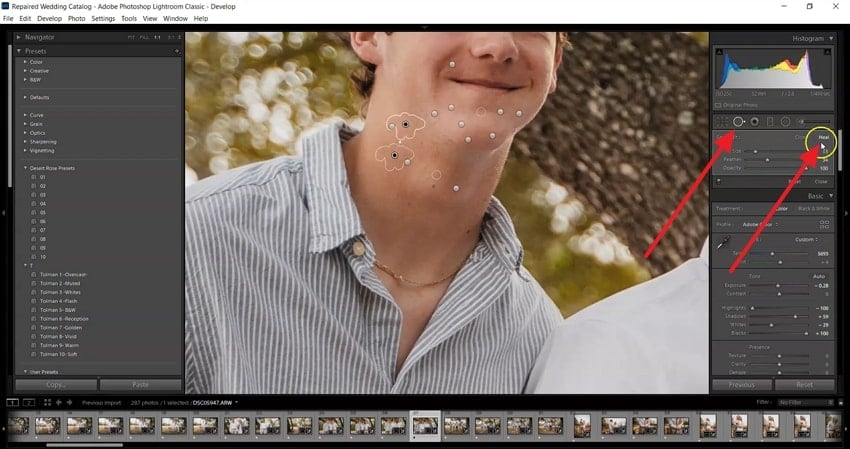The image size is (850, 449).
Task: Select the Spot Removal tool icon
Action: pyautogui.click(x=738, y=121)
